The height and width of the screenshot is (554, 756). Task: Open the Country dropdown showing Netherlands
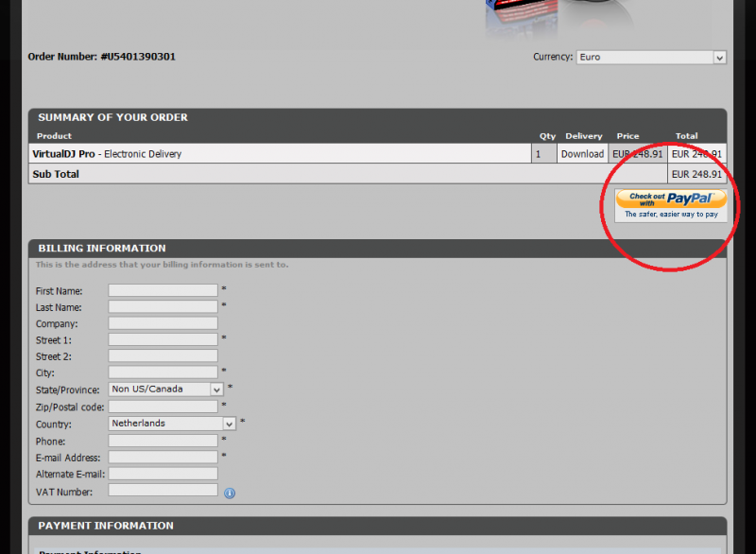point(172,424)
